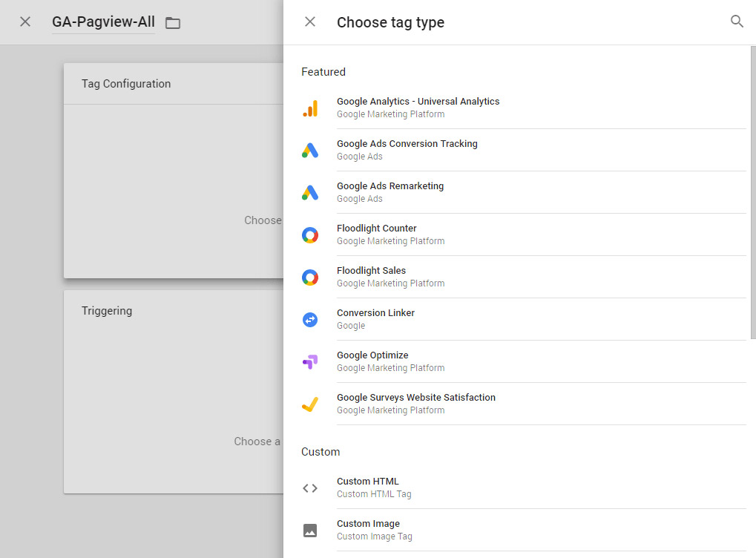
Task: Pick the Floodlight Counter tag type
Action: pos(524,234)
